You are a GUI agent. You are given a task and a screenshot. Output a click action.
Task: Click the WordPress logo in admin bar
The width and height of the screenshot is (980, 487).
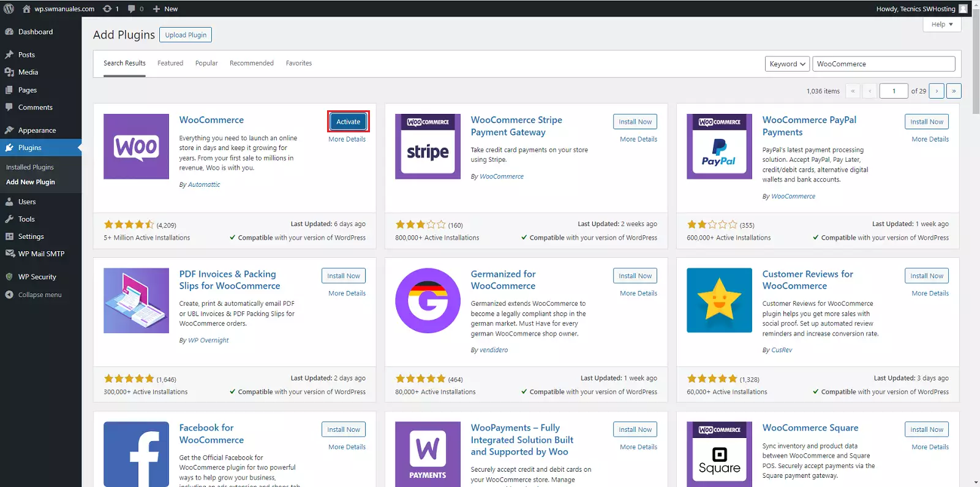(9, 9)
